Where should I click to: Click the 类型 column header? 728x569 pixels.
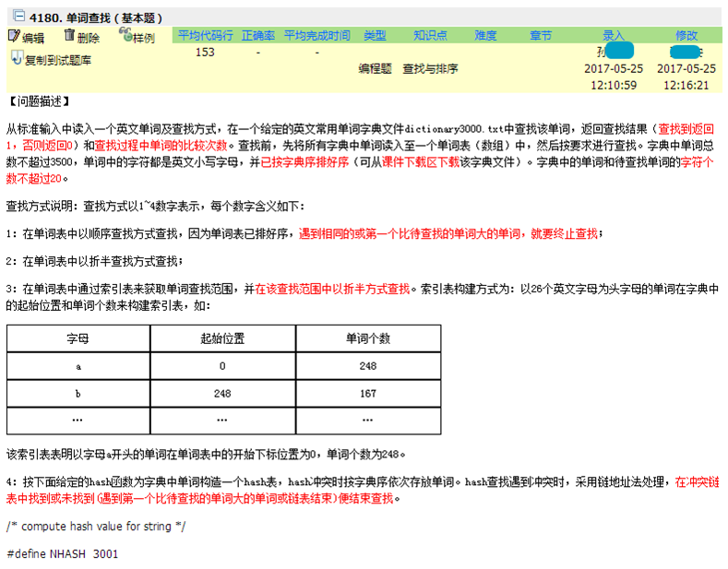coord(375,35)
